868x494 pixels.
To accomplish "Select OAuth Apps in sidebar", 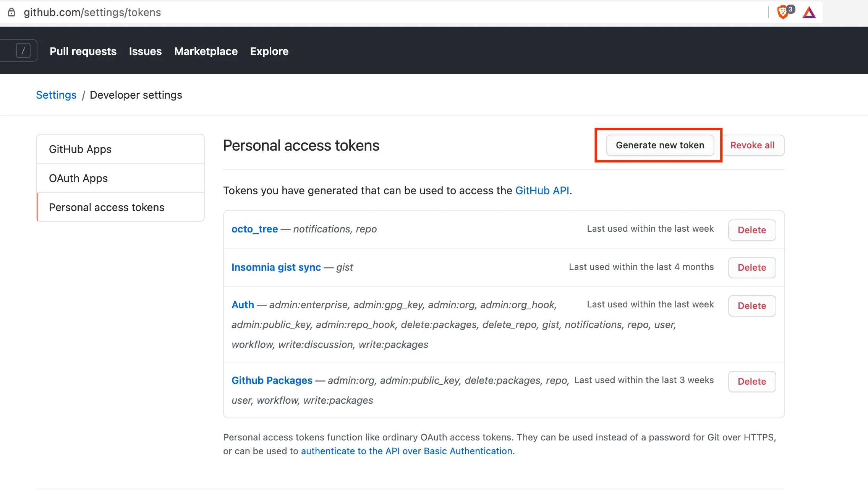I will (x=120, y=178).
